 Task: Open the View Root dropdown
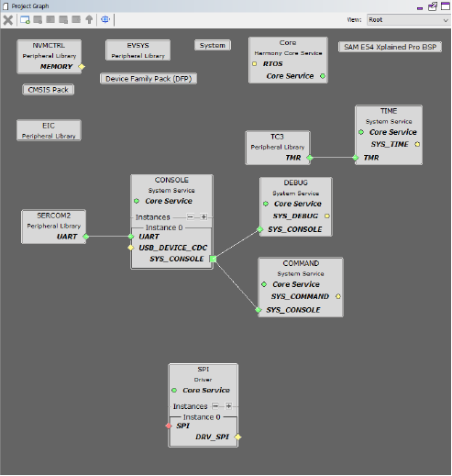[408, 20]
